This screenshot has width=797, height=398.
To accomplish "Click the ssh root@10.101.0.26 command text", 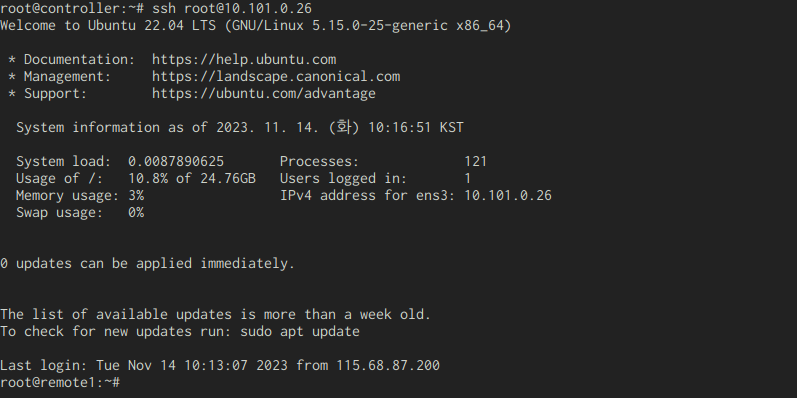I will 232,9.
